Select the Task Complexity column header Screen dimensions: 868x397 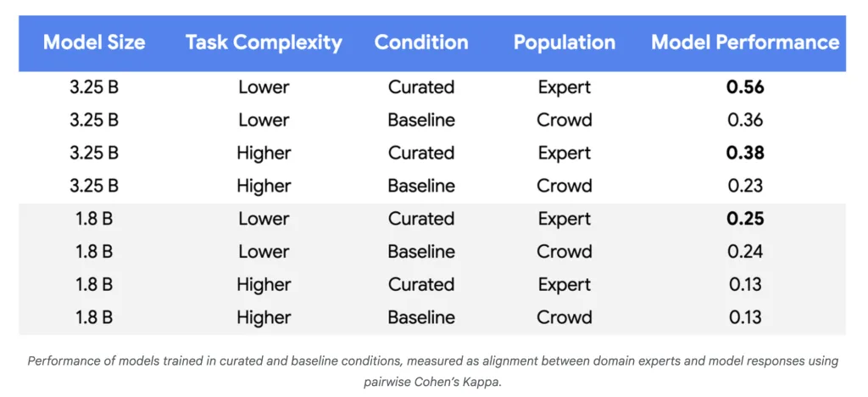pyautogui.click(x=264, y=42)
